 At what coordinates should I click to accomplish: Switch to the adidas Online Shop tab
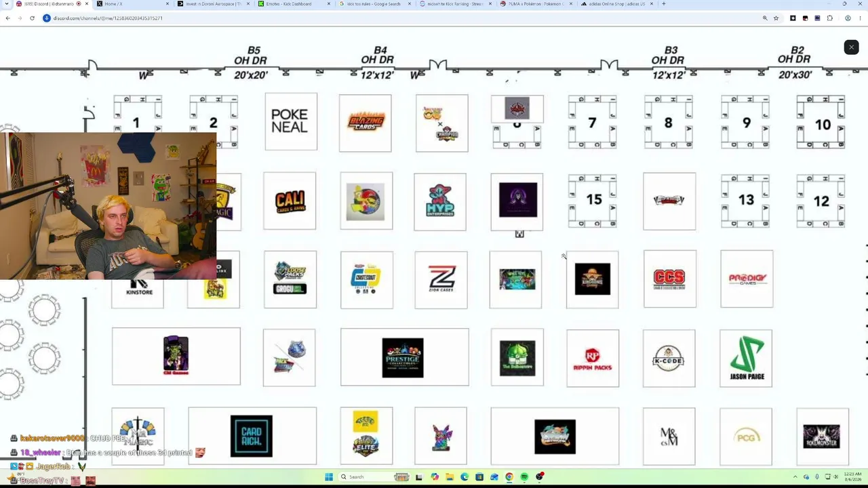point(616,4)
